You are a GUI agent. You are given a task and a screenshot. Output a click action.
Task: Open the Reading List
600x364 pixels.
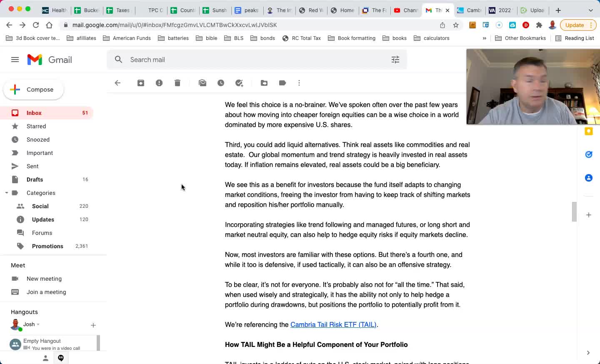(575, 38)
